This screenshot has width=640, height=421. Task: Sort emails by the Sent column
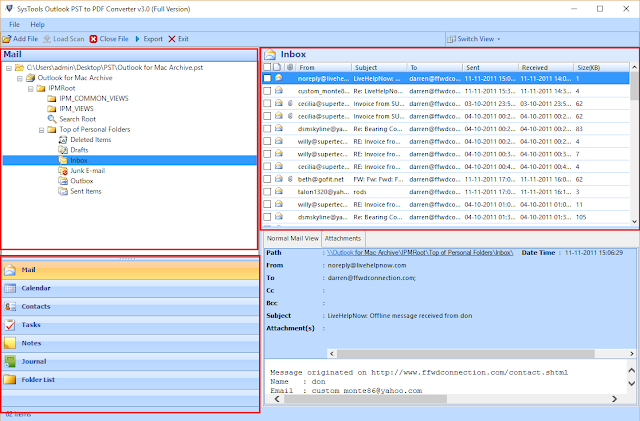490,67
